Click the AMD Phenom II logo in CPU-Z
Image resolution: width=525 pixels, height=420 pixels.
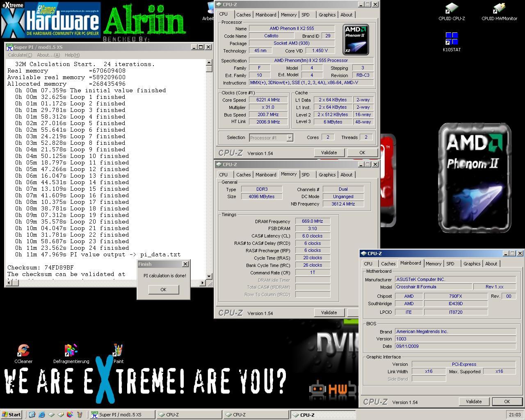(x=356, y=39)
